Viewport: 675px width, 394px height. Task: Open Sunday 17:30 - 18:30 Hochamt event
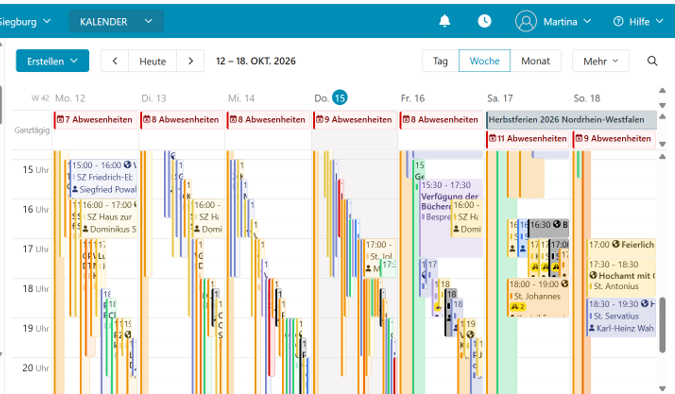[621, 277]
